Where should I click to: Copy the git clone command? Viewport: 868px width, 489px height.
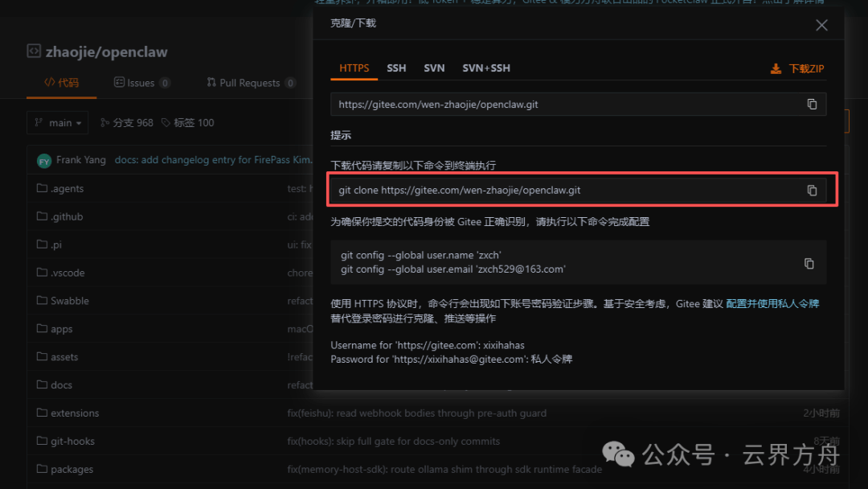point(812,191)
